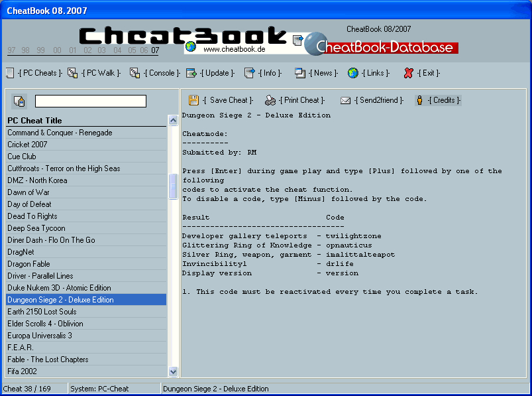This screenshot has height=396, width=532.
Task: Open the Links globe icon
Action: pos(352,73)
